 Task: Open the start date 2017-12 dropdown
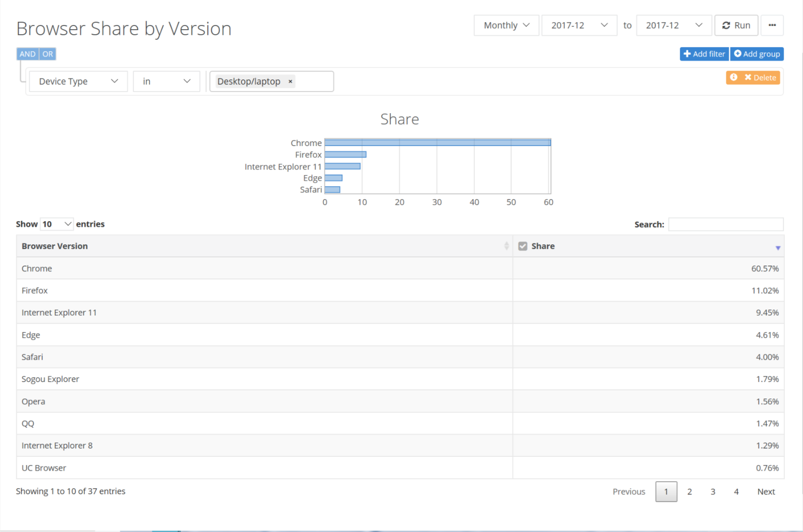[x=579, y=25]
